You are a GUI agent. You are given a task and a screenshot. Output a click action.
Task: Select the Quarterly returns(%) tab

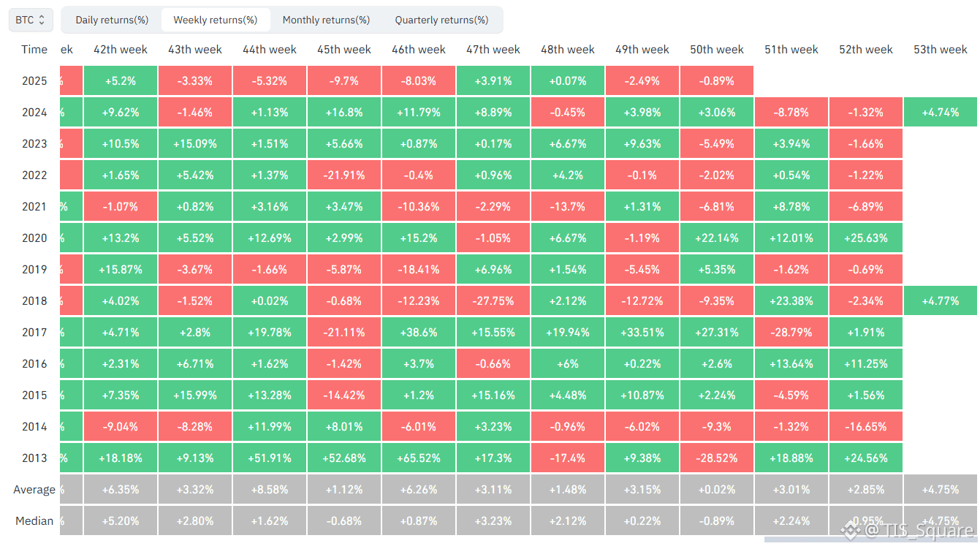pos(441,20)
